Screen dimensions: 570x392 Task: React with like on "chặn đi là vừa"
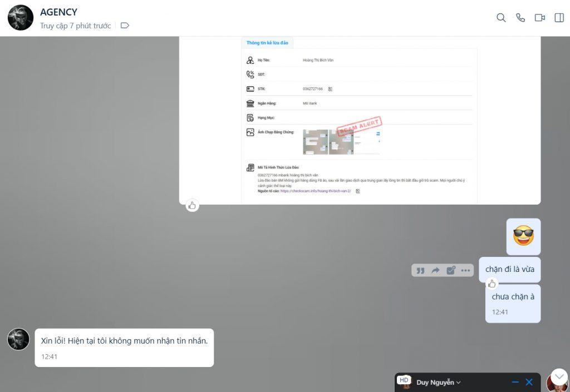[x=492, y=284]
